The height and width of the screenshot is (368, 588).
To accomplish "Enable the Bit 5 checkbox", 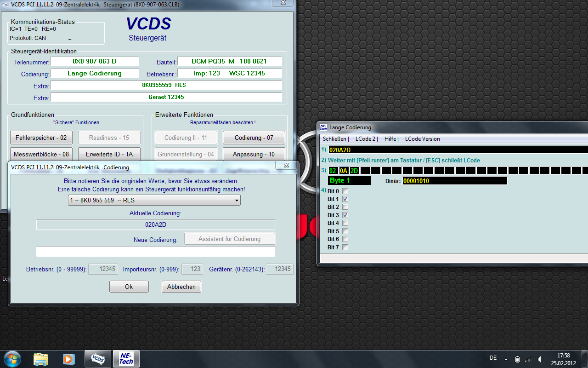I will [345, 231].
